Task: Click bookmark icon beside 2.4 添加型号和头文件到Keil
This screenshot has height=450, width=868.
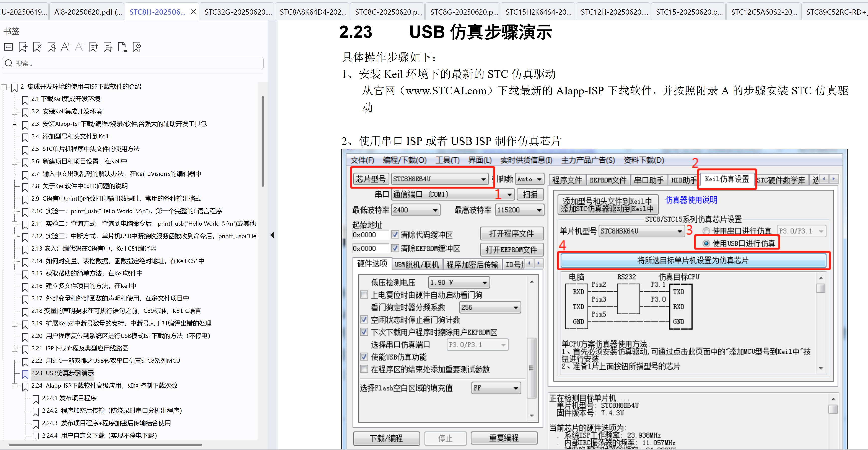Action: coord(25,137)
